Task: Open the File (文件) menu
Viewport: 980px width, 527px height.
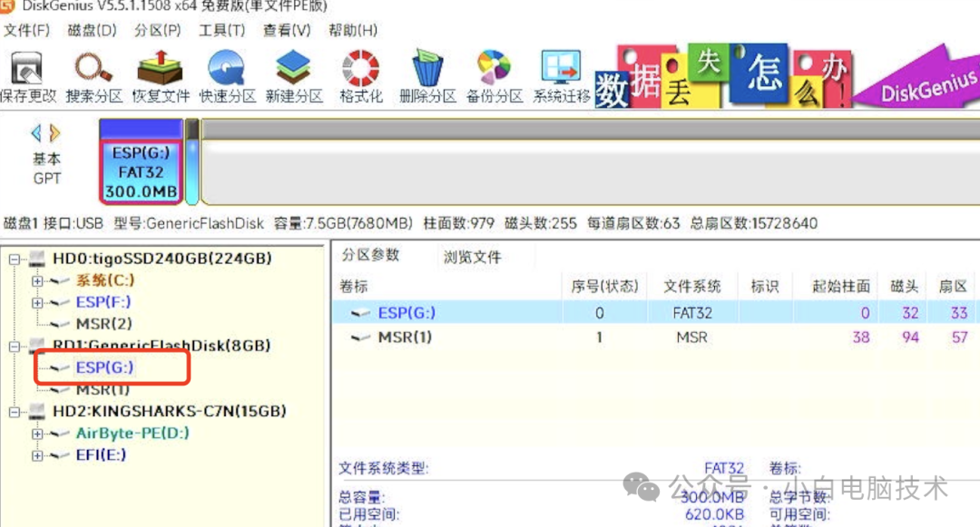Action: 27,31
